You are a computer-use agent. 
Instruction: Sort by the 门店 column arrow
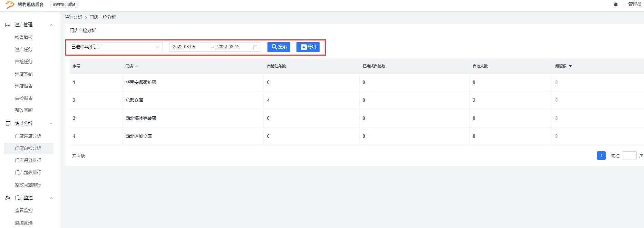[x=137, y=66]
